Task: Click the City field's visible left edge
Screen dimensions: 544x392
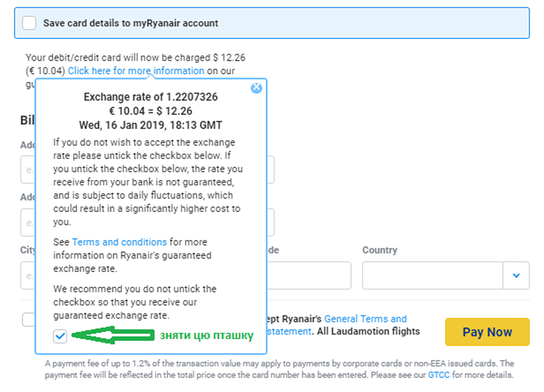Action: coord(28,276)
